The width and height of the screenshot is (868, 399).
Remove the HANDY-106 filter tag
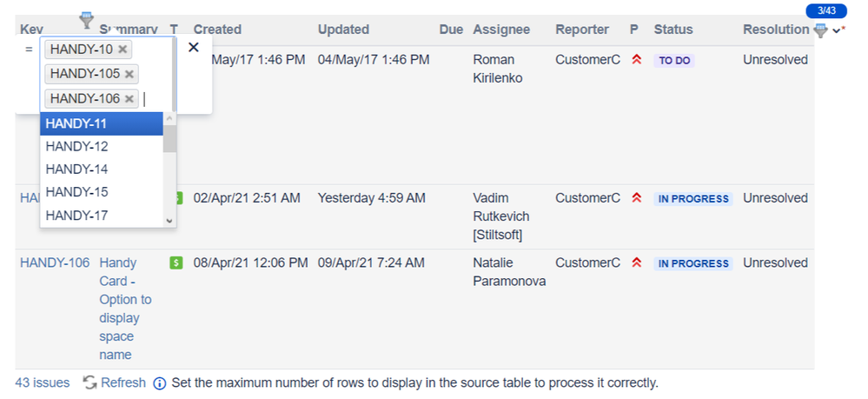coord(129,98)
